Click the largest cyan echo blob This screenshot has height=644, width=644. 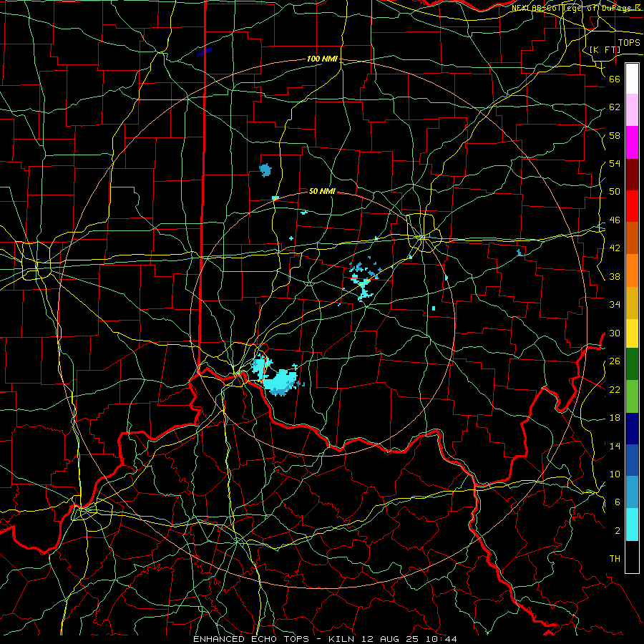[280, 382]
